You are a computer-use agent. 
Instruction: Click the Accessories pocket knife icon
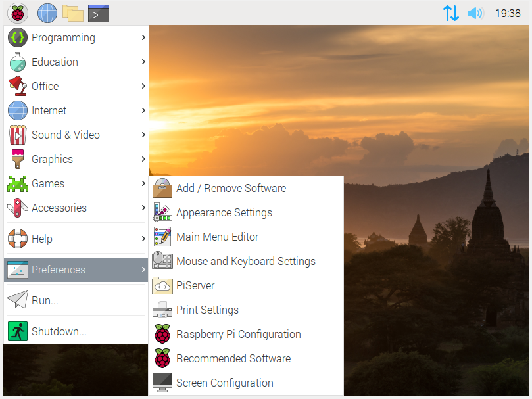(x=18, y=208)
